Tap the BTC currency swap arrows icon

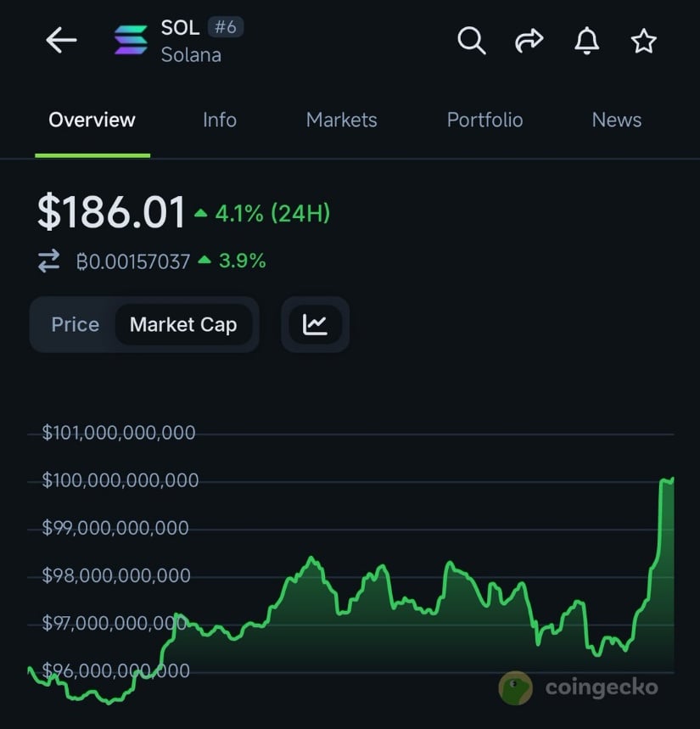[49, 261]
